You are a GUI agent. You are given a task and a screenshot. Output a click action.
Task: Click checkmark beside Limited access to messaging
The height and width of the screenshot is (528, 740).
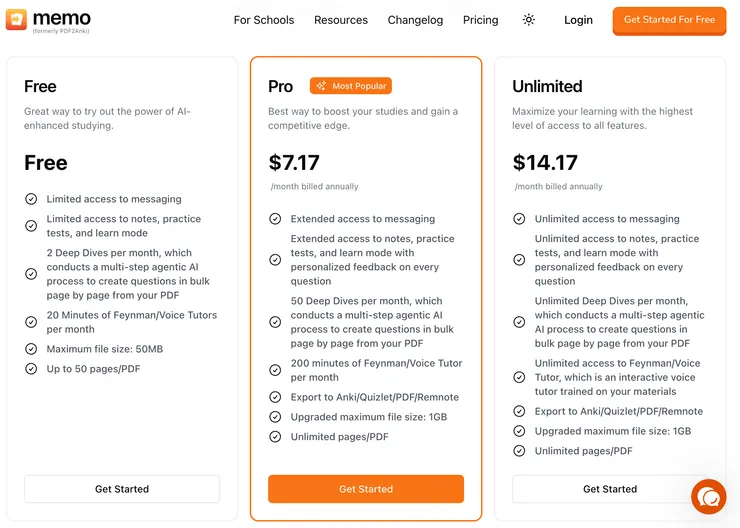click(31, 199)
